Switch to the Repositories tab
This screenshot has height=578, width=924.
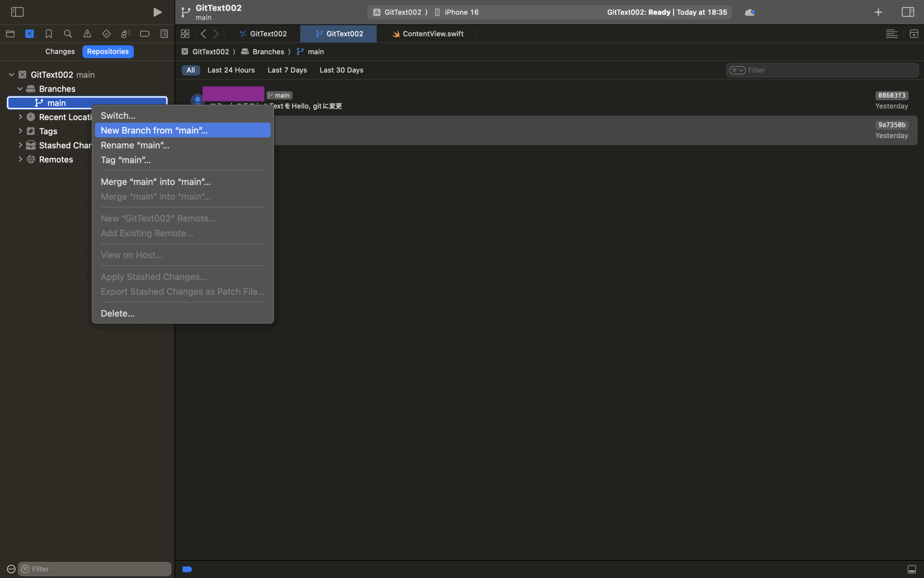[x=108, y=51]
